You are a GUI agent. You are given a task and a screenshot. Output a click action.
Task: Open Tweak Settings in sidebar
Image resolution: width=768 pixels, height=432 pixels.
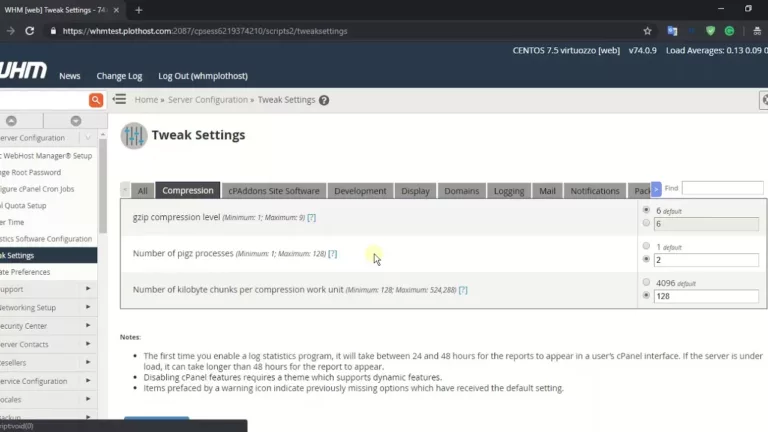pos(48,255)
